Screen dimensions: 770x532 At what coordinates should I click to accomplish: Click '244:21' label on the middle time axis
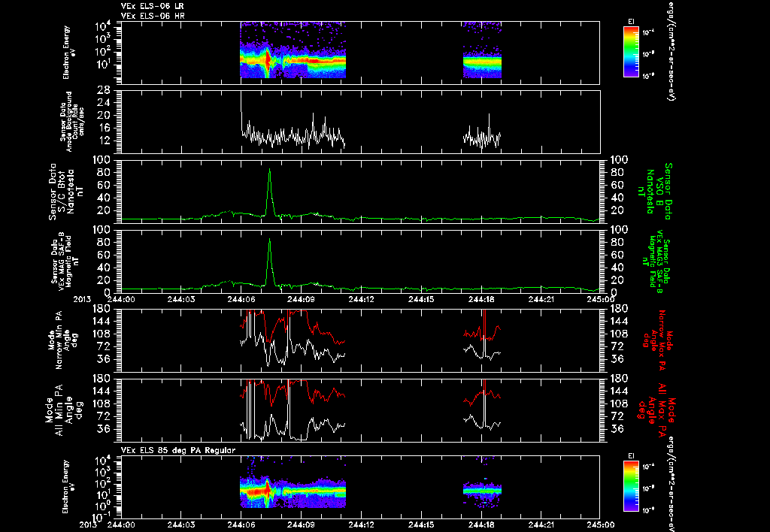coord(542,298)
